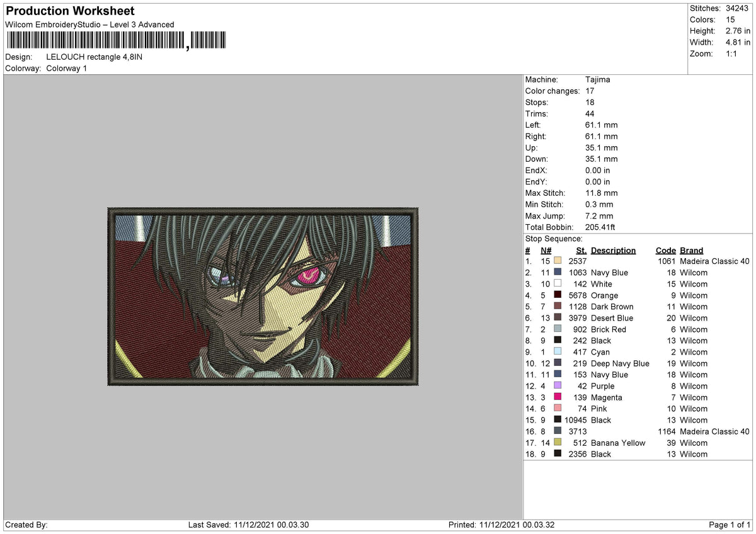Select the Dark Brown color swatch
This screenshot has height=534, width=756.
(x=558, y=307)
